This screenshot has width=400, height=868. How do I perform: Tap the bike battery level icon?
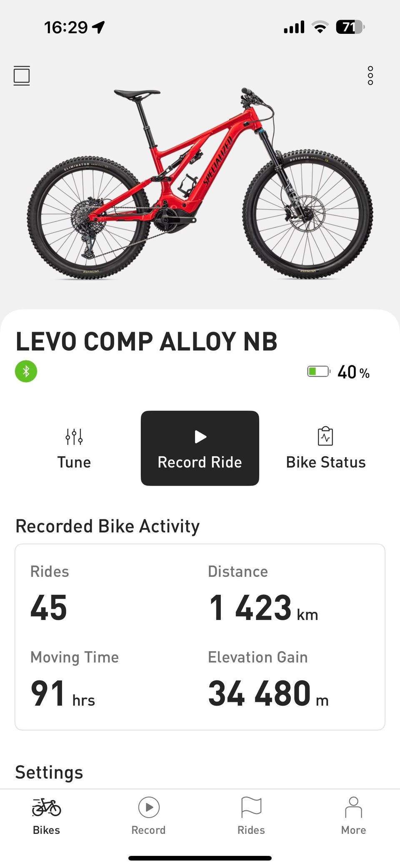318,371
